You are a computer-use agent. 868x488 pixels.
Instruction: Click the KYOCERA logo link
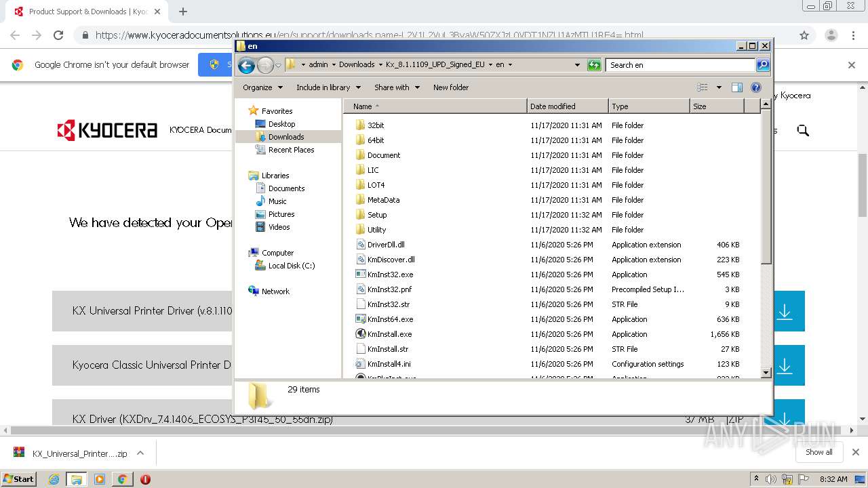(x=107, y=130)
